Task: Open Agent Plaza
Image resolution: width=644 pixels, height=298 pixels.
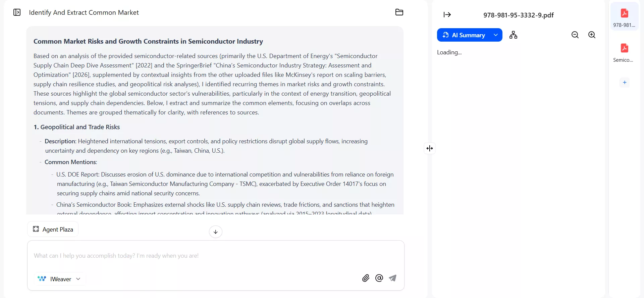Action: point(53,229)
